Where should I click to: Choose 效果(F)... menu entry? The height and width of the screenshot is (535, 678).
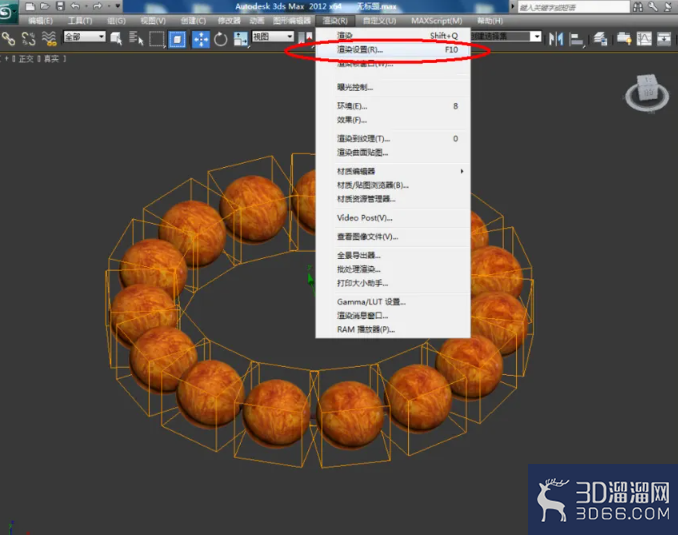[393, 120]
